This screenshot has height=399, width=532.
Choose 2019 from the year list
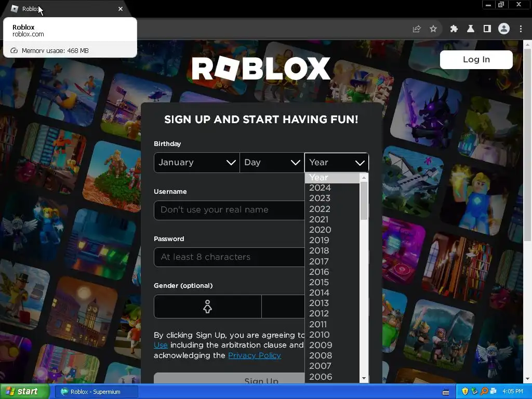332,240
